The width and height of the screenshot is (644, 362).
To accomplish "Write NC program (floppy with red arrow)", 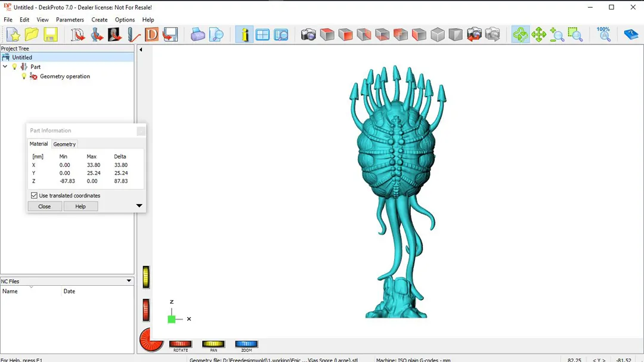I will 171,35.
